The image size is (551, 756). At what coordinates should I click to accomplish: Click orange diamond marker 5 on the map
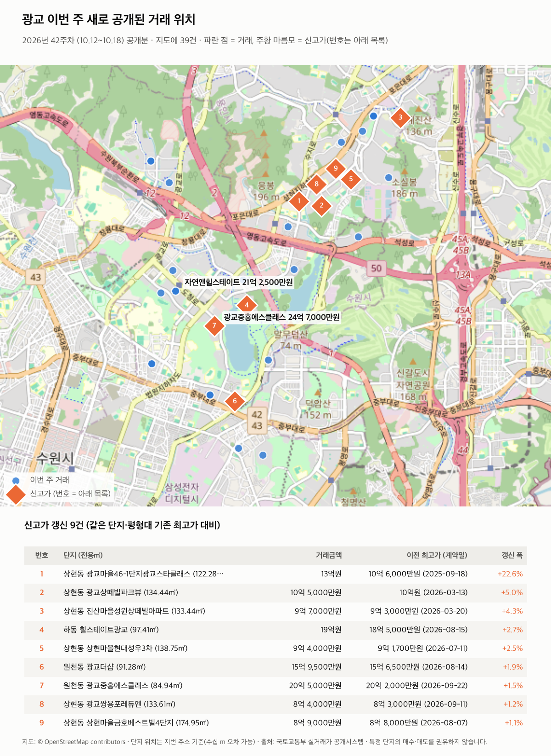coord(351,179)
